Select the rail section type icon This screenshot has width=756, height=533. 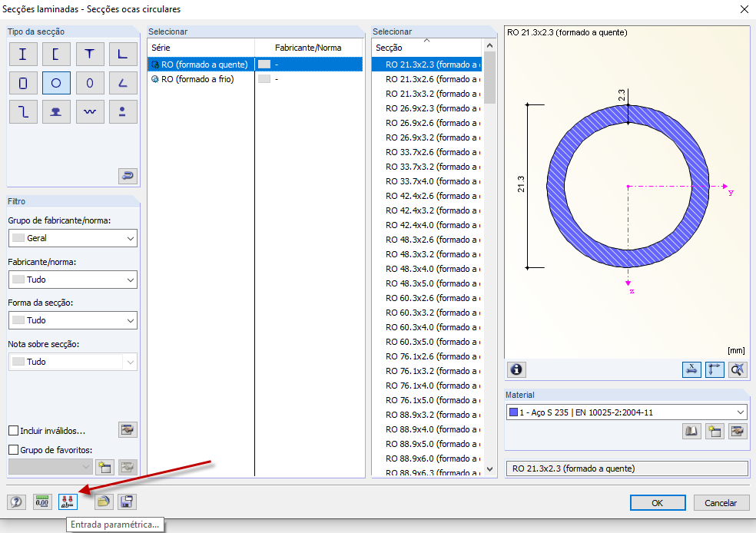[56, 112]
